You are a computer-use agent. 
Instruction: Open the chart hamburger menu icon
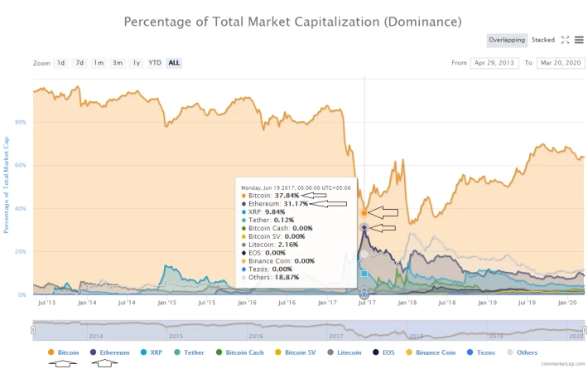point(579,40)
